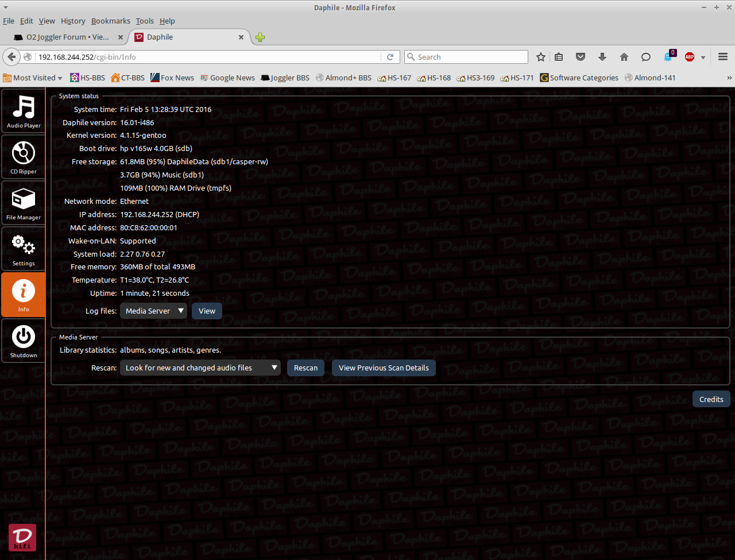Open the Credits button
Image resolution: width=735 pixels, height=560 pixels.
click(x=711, y=399)
